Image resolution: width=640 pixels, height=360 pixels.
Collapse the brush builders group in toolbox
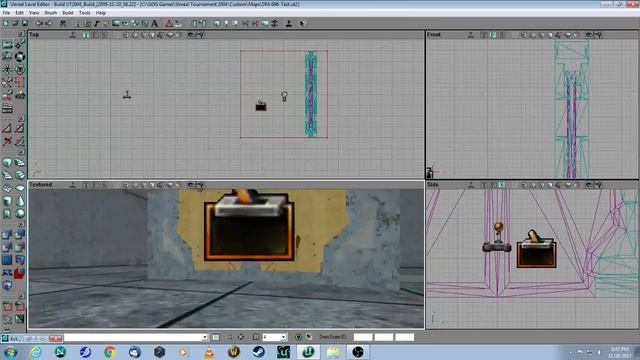pos(21,152)
